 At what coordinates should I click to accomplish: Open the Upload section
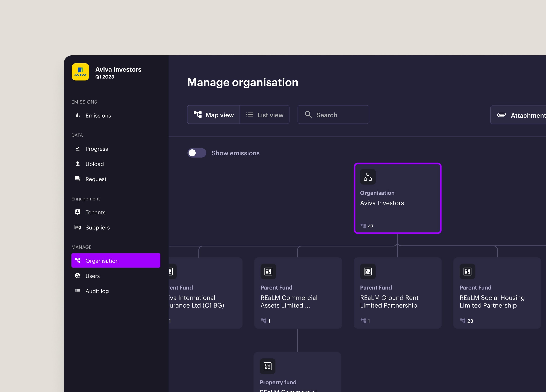coord(94,164)
